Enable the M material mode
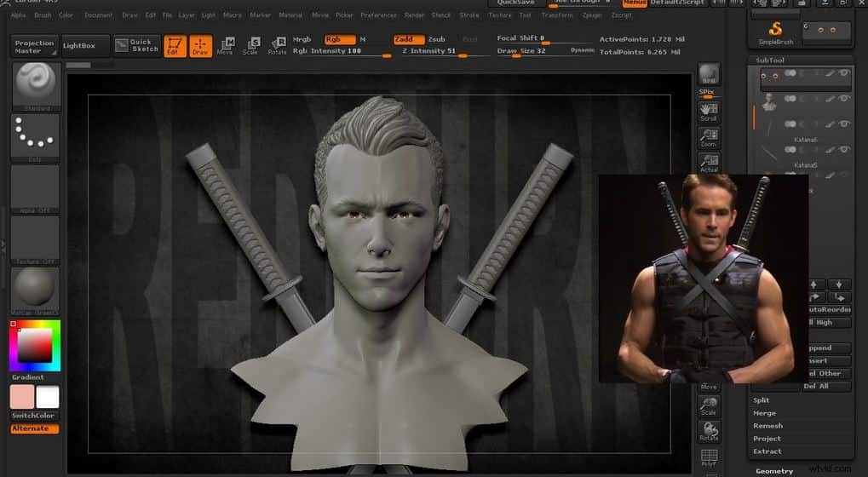This screenshot has width=868, height=477. click(x=363, y=39)
